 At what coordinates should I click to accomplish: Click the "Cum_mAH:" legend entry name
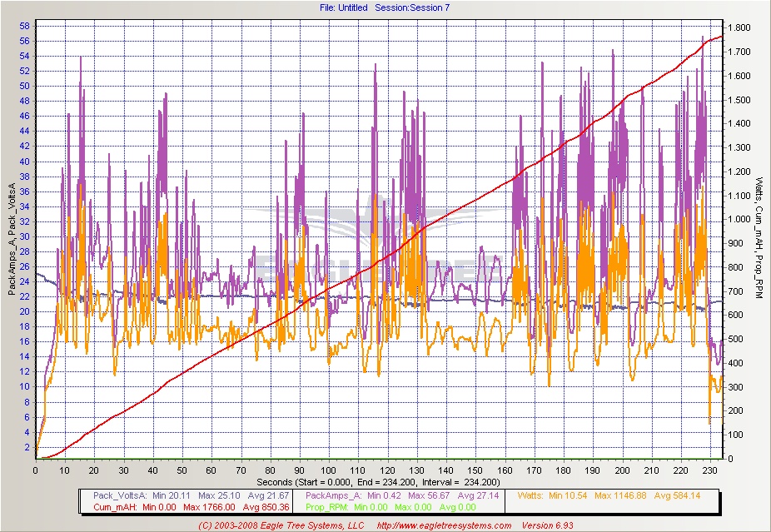(116, 507)
